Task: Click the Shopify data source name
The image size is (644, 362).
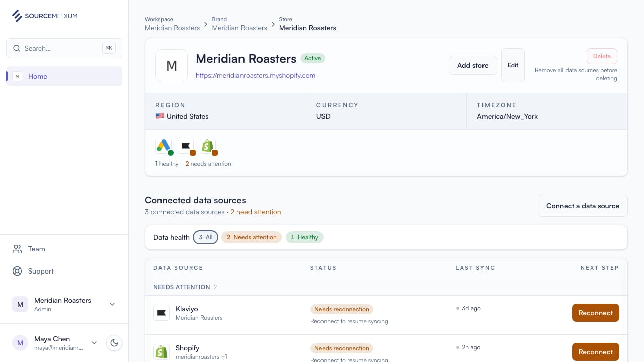Action: pos(187,348)
